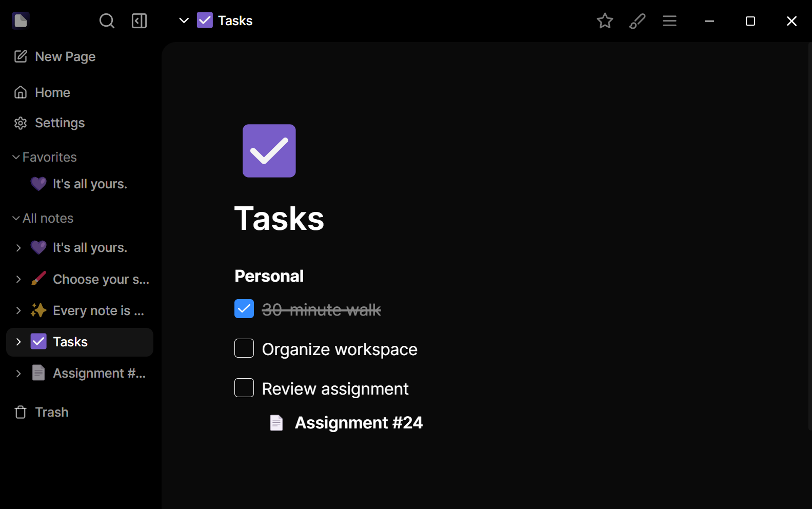The image size is (812, 509).
Task: Star this page as favorite
Action: (x=605, y=21)
